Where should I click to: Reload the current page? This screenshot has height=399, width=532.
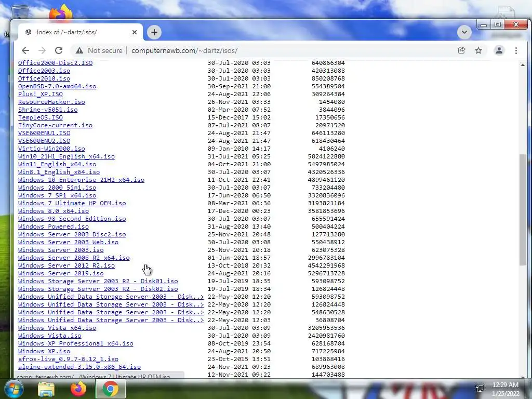coord(59,50)
